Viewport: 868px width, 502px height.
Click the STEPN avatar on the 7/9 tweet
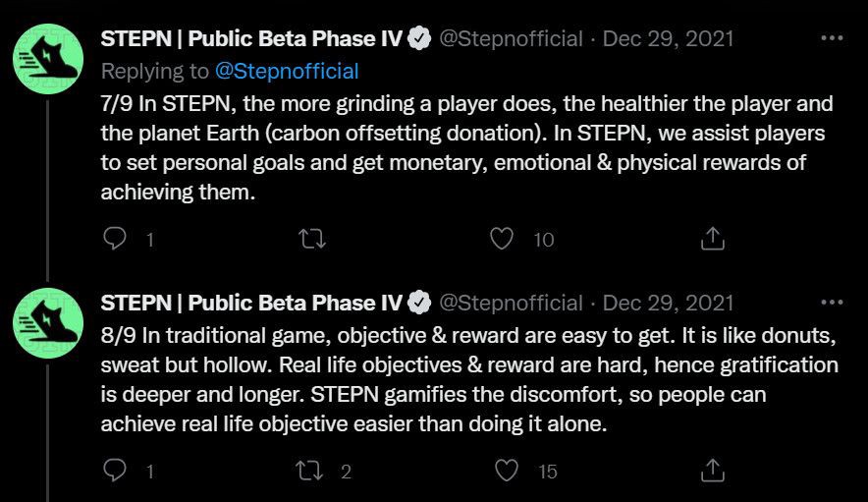point(47,57)
